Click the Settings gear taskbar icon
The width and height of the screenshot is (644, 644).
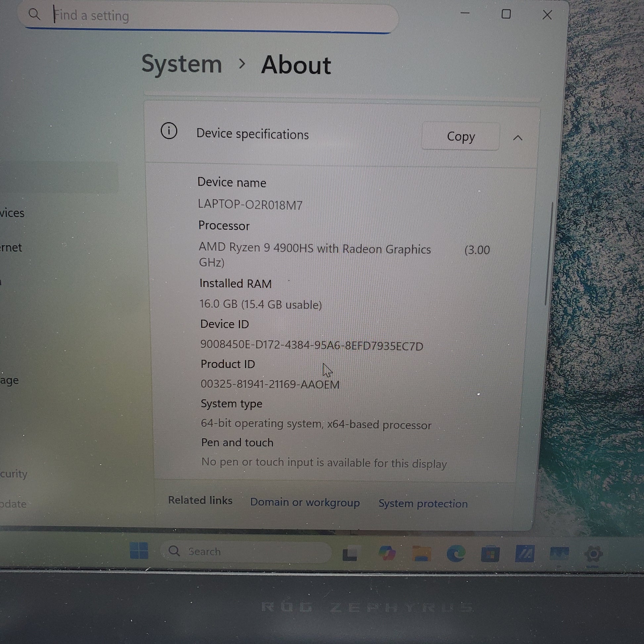[593, 554]
